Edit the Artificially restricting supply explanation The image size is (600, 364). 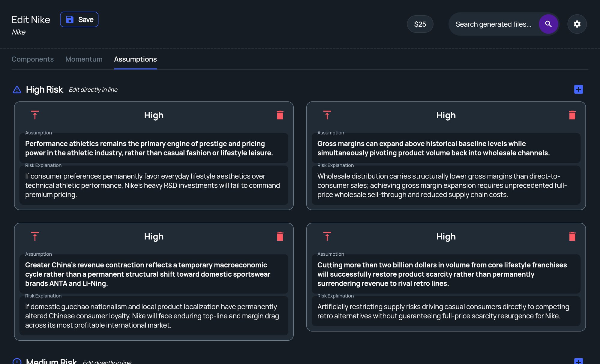coord(446,311)
